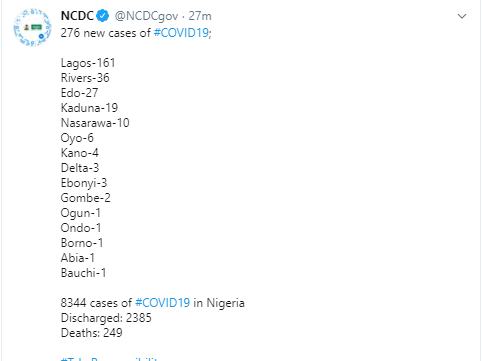Click the blue verified badge beside NCDC
The image size is (482, 361).
(x=103, y=16)
